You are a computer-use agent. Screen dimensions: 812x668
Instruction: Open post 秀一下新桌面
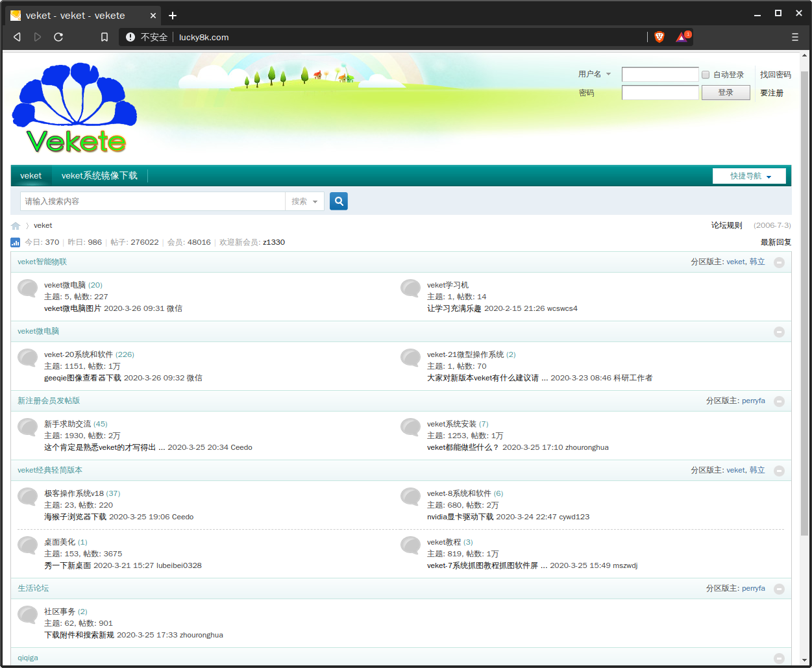[x=68, y=565]
